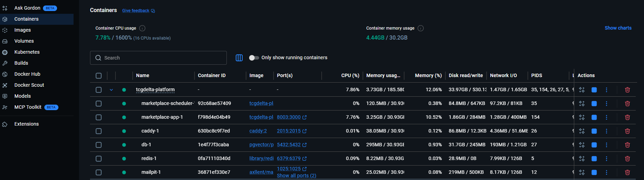This screenshot has height=180, width=644.
Task: Click the info icon for Container memory usage
Action: coord(421,28)
